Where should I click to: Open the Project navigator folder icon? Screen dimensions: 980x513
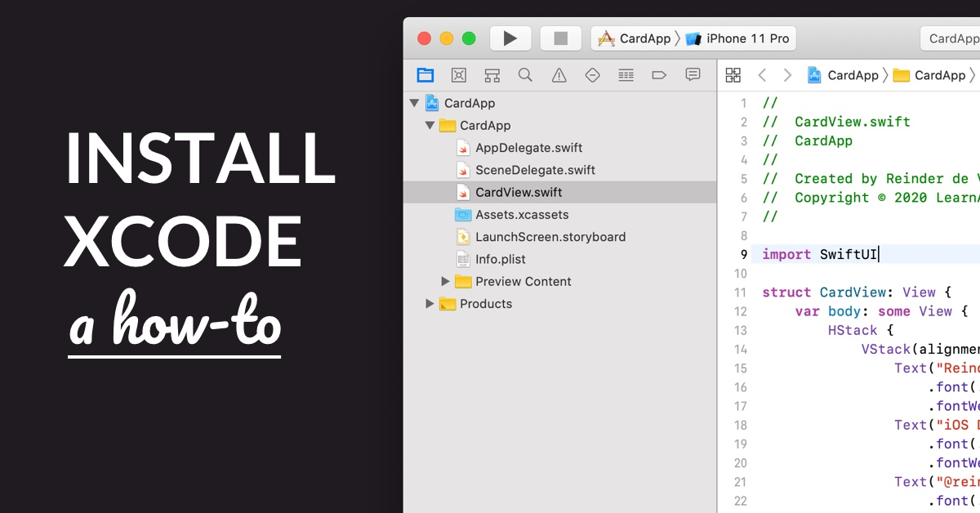425,75
